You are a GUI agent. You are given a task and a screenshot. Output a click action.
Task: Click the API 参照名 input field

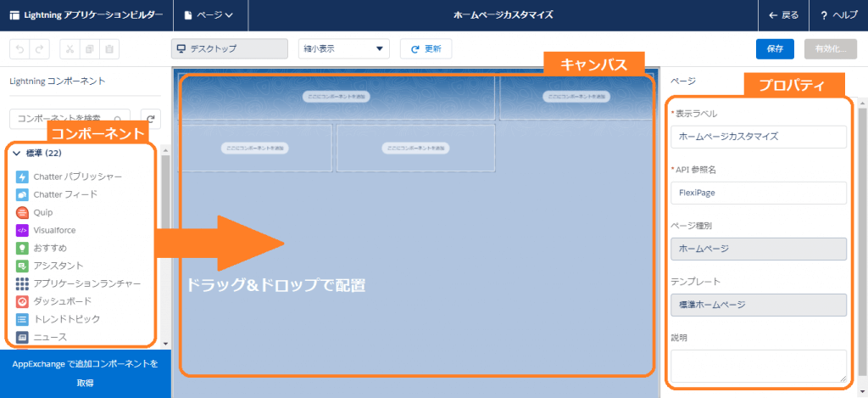point(759,193)
